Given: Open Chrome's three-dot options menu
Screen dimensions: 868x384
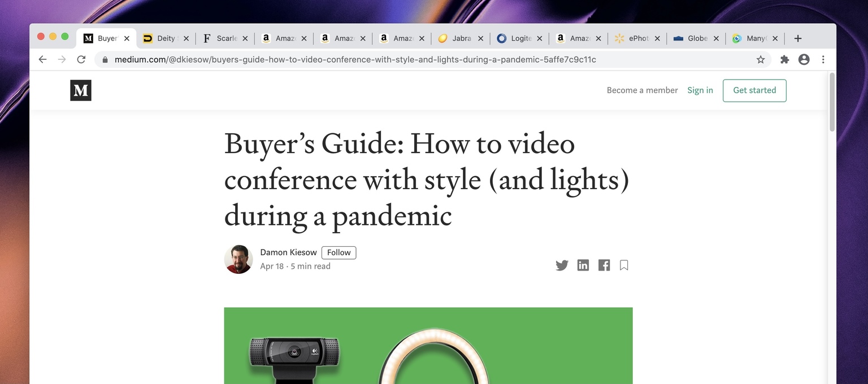Looking at the screenshot, I should click(x=823, y=59).
